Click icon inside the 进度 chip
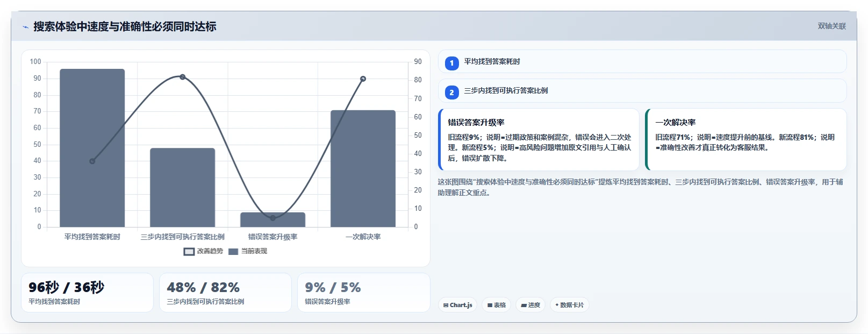The height and width of the screenshot is (334, 868). [x=524, y=305]
